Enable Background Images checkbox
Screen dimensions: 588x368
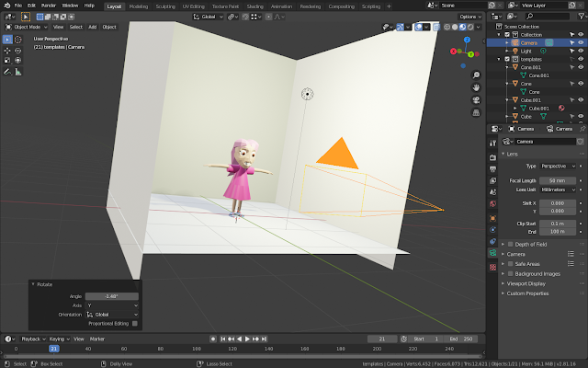coord(511,274)
